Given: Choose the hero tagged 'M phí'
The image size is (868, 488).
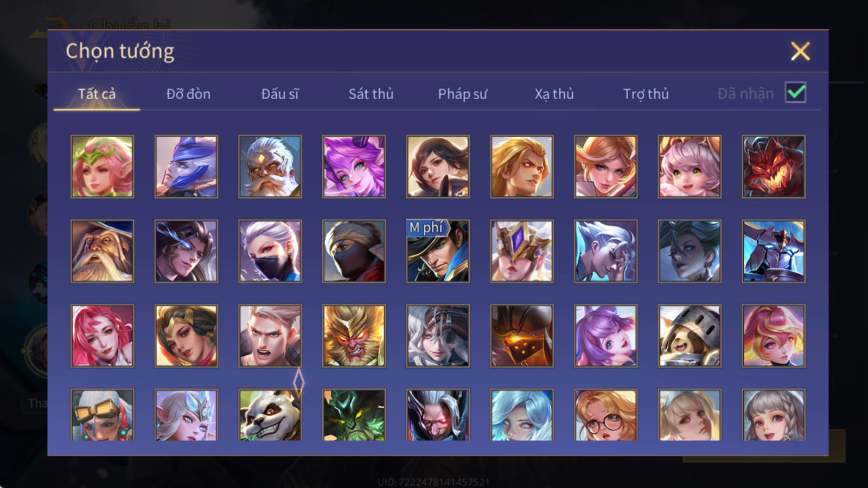Looking at the screenshot, I should coord(438,251).
